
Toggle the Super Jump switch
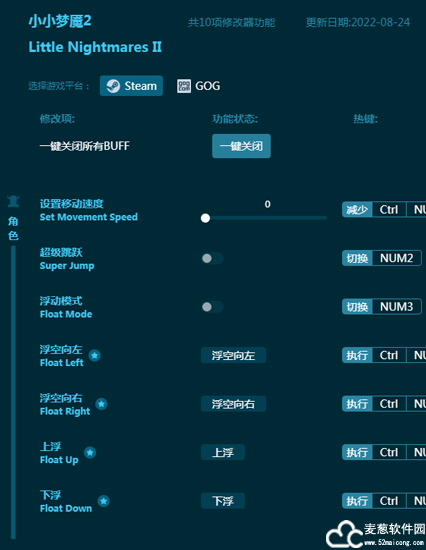(x=213, y=259)
